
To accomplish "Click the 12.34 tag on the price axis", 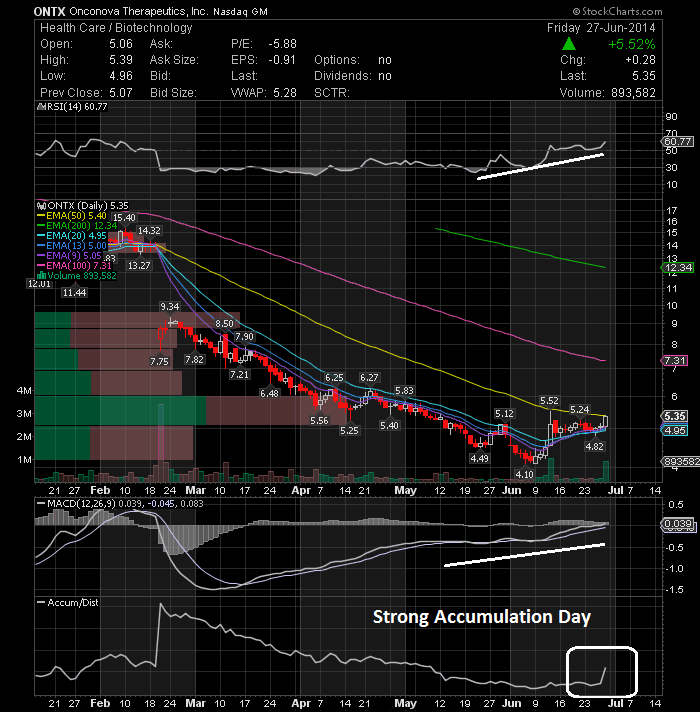I will coord(678,267).
